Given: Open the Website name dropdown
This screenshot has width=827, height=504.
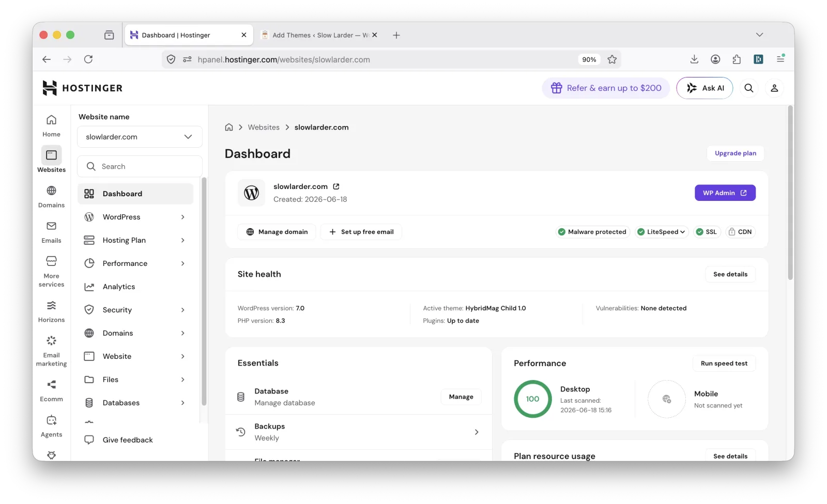Looking at the screenshot, I should coord(140,137).
